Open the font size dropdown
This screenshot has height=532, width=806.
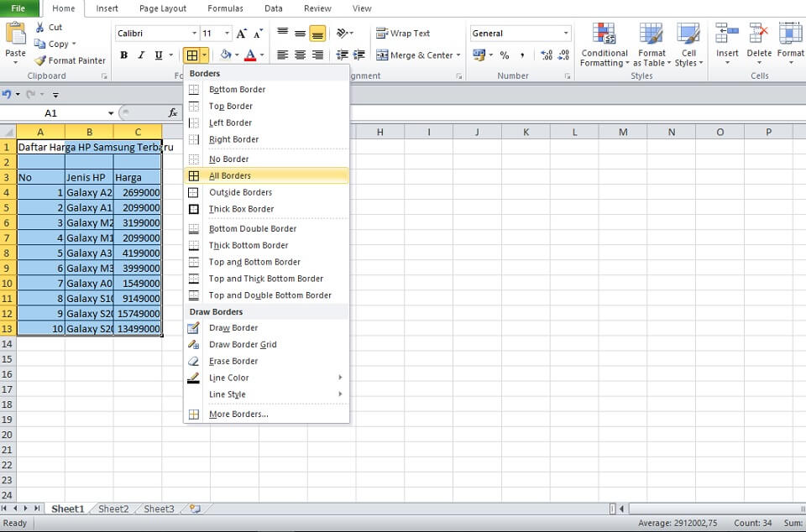pos(227,34)
